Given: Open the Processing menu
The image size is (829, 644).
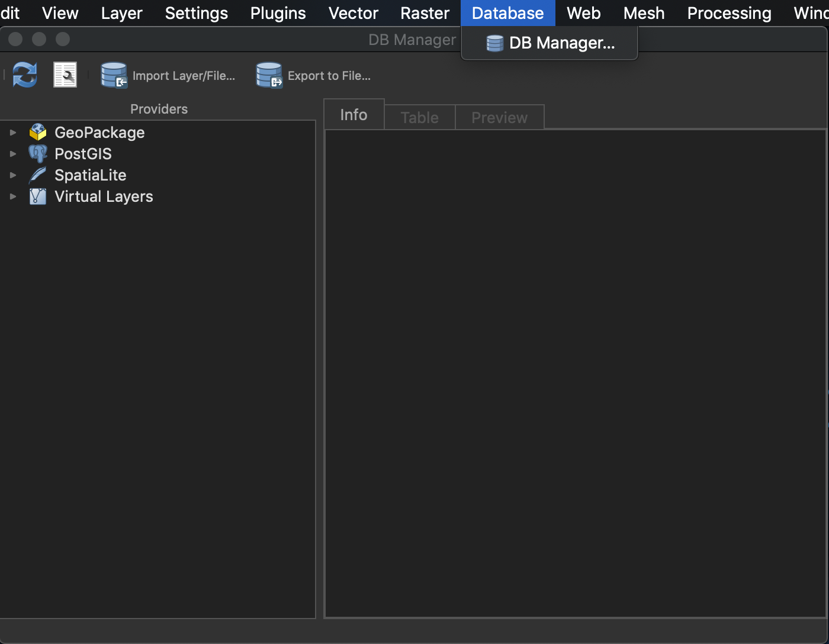Looking at the screenshot, I should pyautogui.click(x=729, y=13).
